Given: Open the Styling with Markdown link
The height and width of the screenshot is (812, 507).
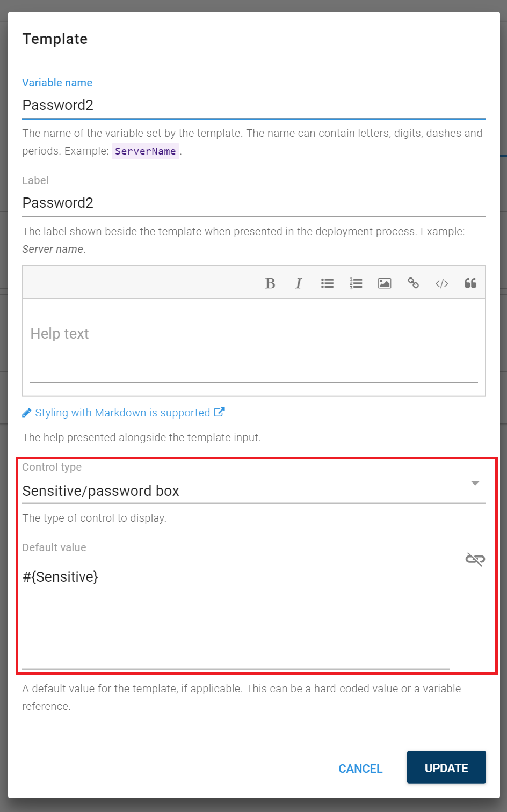Looking at the screenshot, I should click(x=122, y=412).
